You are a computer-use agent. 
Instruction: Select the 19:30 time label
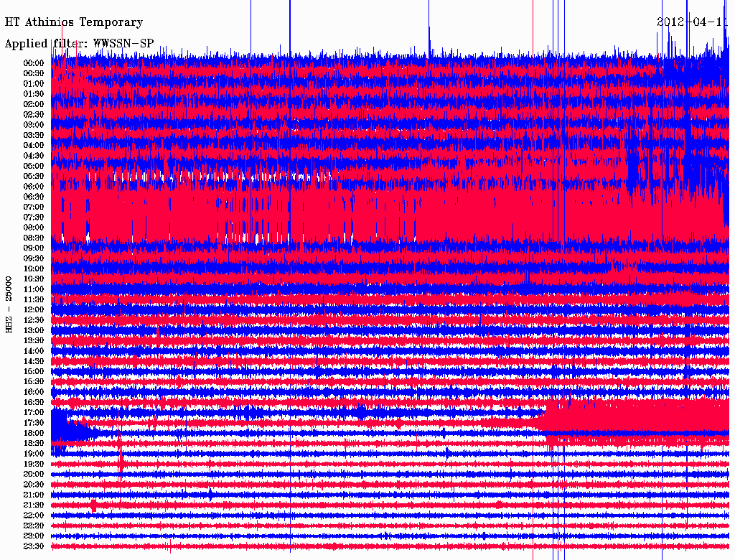point(34,464)
